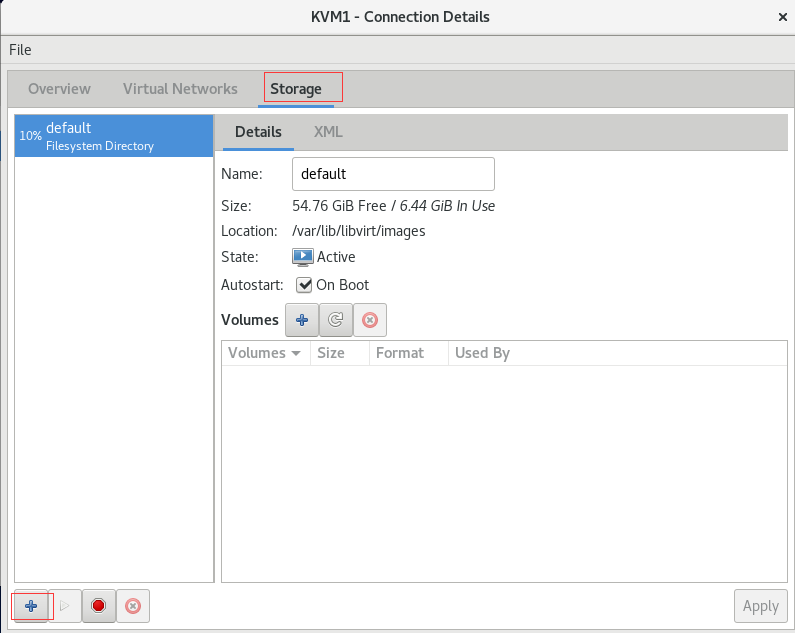Stop the pool with red stop icon
The height and width of the screenshot is (633, 795).
point(98,606)
